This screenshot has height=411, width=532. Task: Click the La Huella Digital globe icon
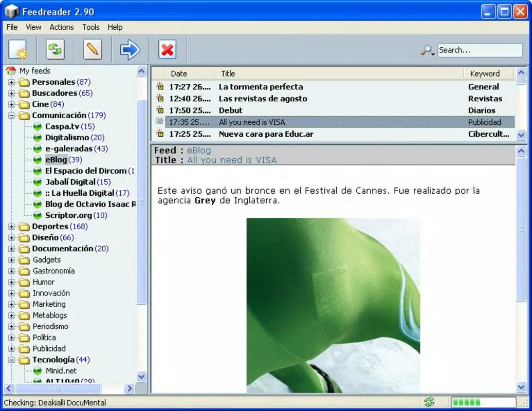[x=38, y=193]
